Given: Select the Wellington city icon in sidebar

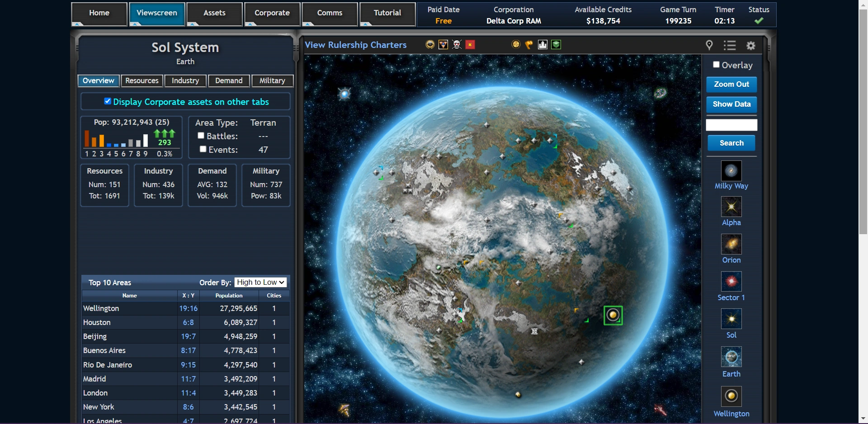Looking at the screenshot, I should click(731, 396).
